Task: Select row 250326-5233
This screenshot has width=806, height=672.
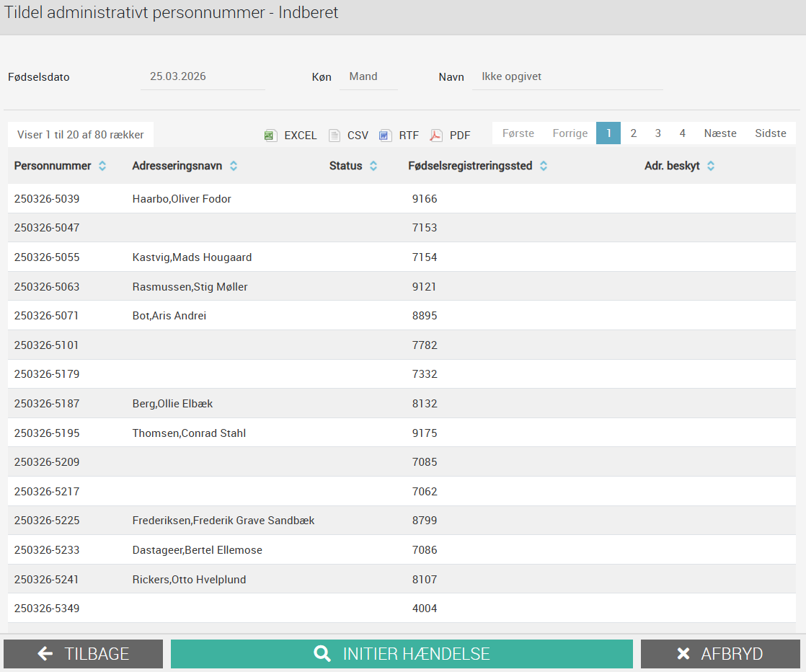Action: [402, 549]
